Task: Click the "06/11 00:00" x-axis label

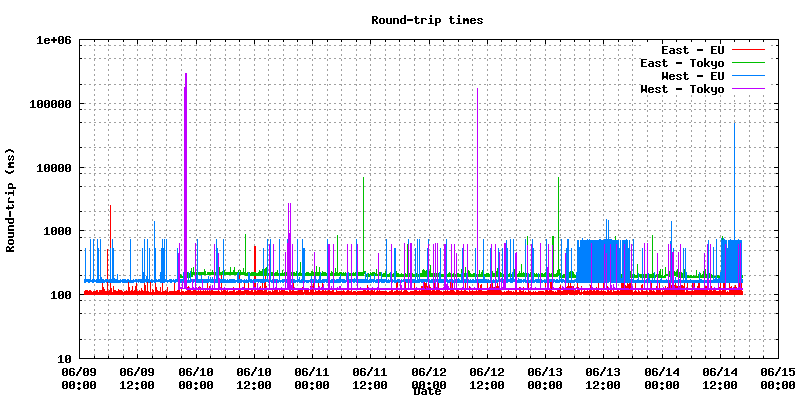Action: click(312, 379)
